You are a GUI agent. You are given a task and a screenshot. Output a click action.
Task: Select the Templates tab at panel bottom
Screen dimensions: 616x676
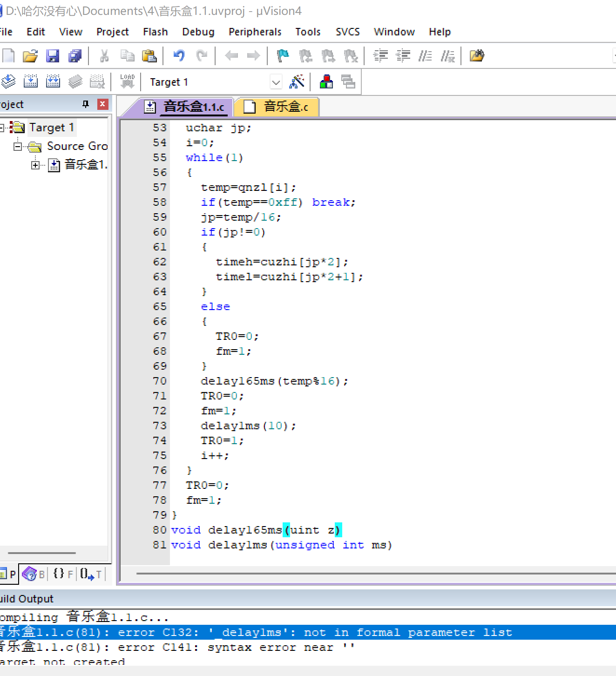91,574
